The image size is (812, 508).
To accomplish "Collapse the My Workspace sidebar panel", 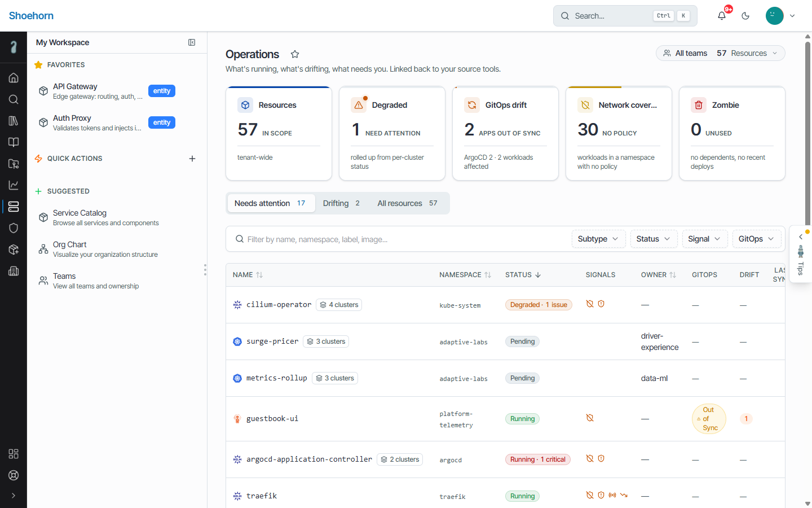I will (192, 42).
